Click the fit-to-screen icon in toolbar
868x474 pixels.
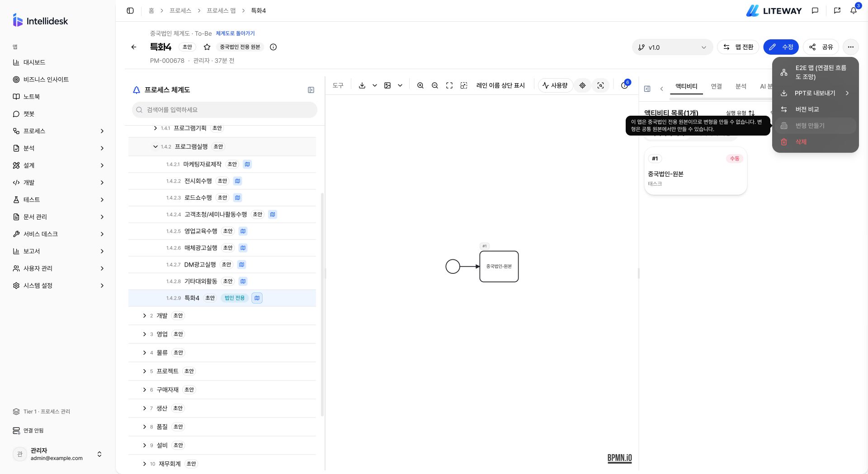[x=449, y=85]
